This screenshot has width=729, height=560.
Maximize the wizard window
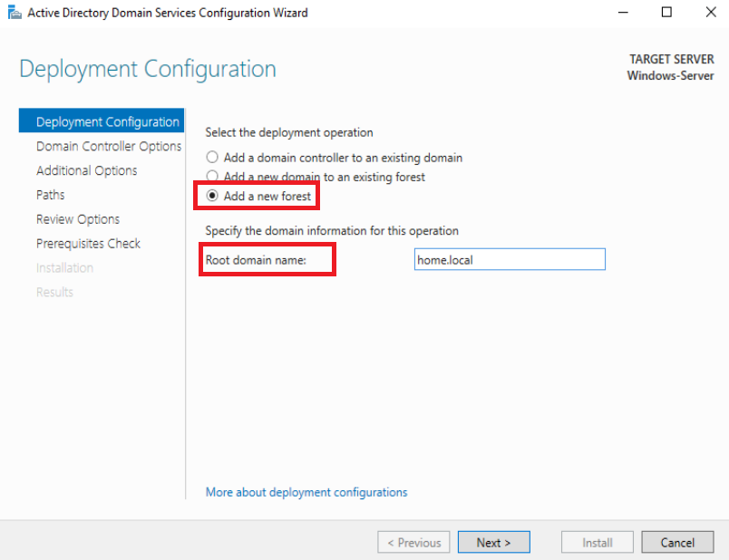click(666, 13)
